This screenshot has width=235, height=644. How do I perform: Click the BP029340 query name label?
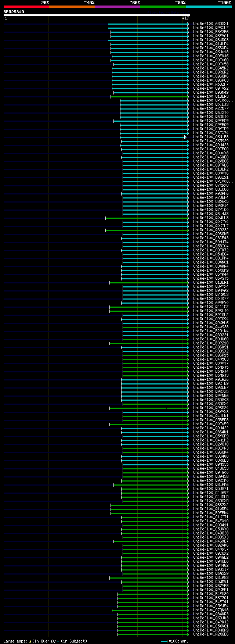point(14,12)
